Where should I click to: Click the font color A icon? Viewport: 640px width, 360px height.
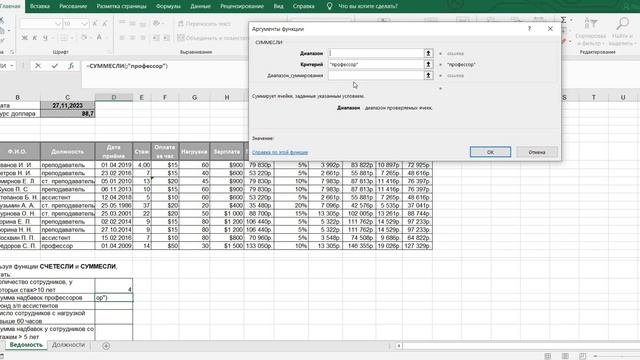click(99, 38)
